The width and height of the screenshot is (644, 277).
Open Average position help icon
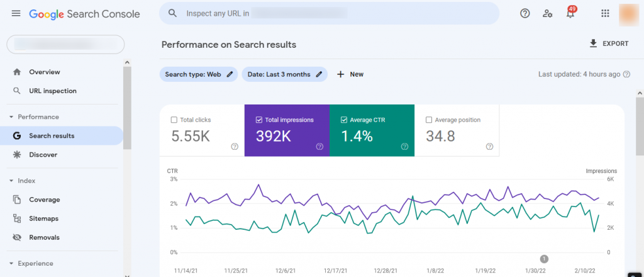coord(489,147)
